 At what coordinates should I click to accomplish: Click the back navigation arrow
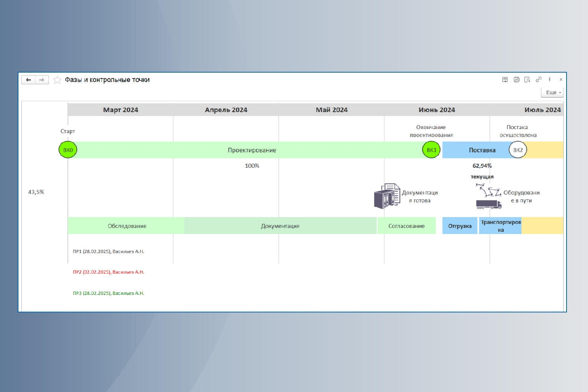tap(28, 80)
